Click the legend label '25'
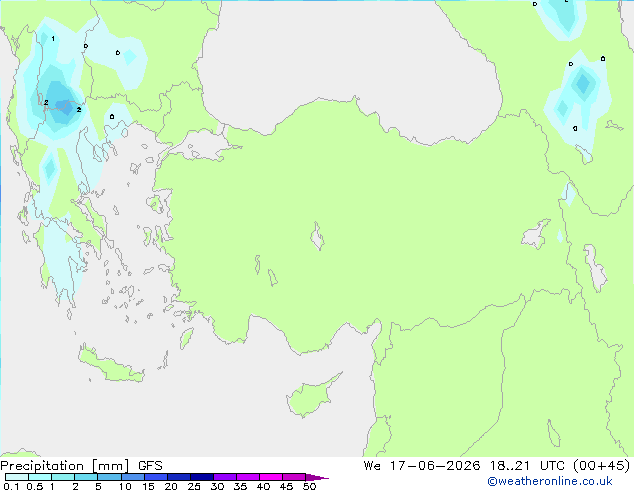Screen dimensions: 634x490 (x=194, y=486)
